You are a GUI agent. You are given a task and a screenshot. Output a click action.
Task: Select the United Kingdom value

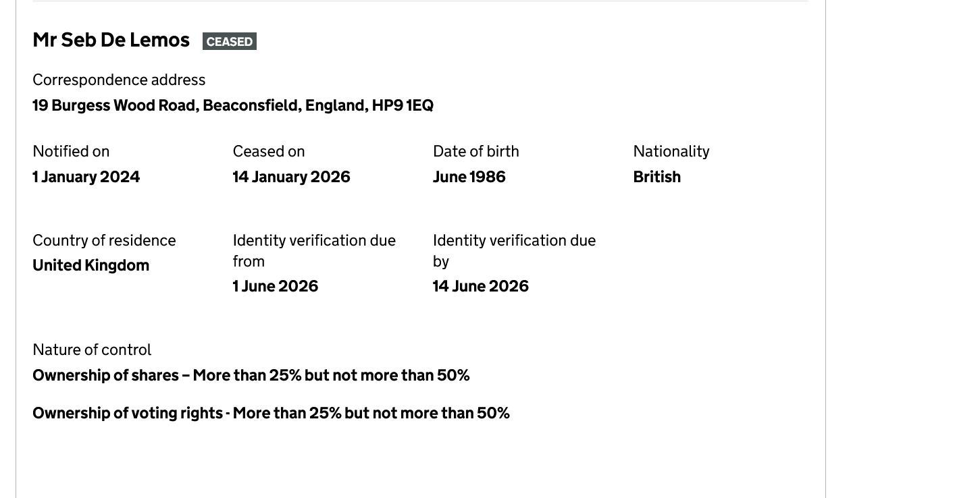[x=91, y=265]
